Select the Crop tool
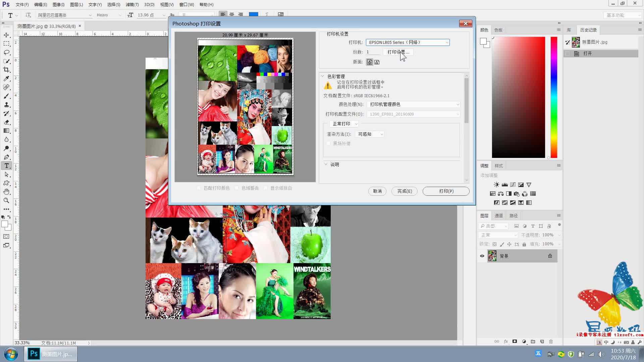 point(6,70)
